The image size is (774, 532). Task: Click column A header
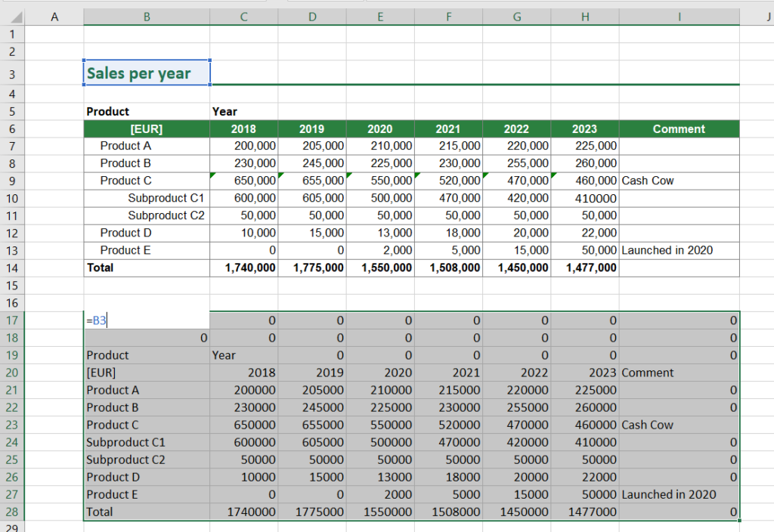point(54,17)
